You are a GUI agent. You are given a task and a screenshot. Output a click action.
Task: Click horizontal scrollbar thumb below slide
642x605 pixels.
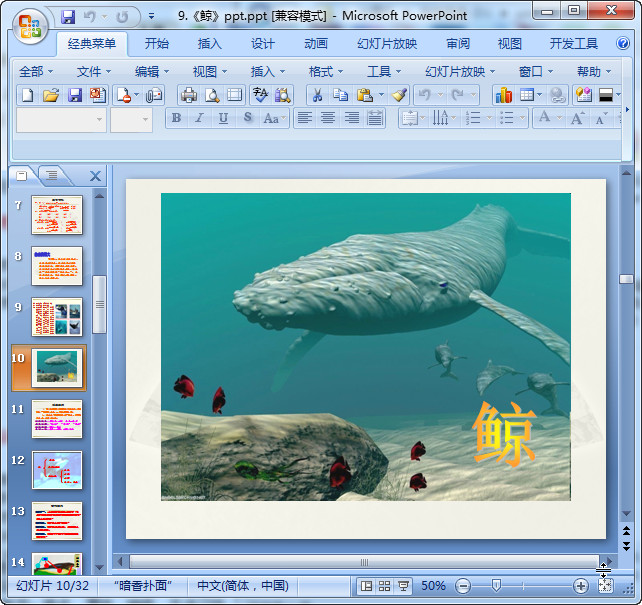[364, 562]
